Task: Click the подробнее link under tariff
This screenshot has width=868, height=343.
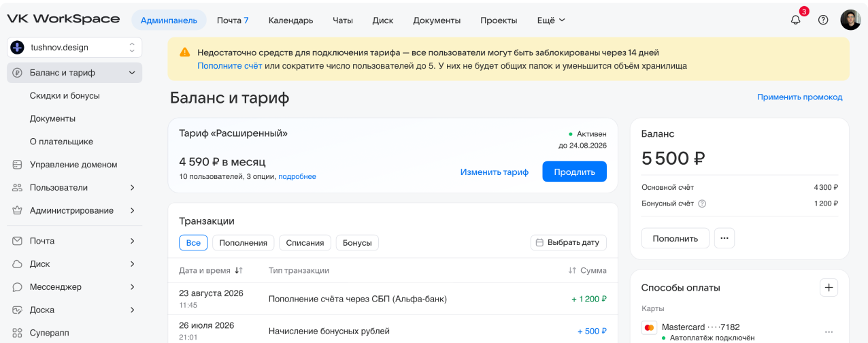Action: pos(297,176)
